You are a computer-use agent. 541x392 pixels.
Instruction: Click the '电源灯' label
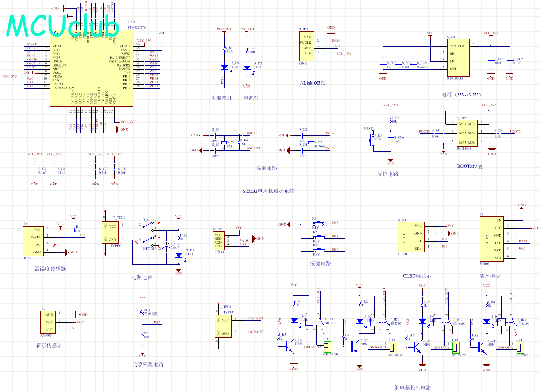tap(251, 98)
